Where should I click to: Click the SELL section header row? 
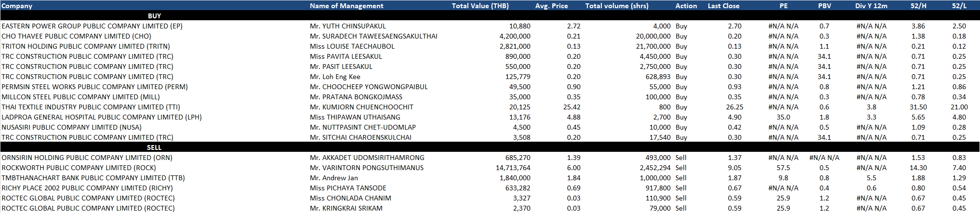pos(154,147)
